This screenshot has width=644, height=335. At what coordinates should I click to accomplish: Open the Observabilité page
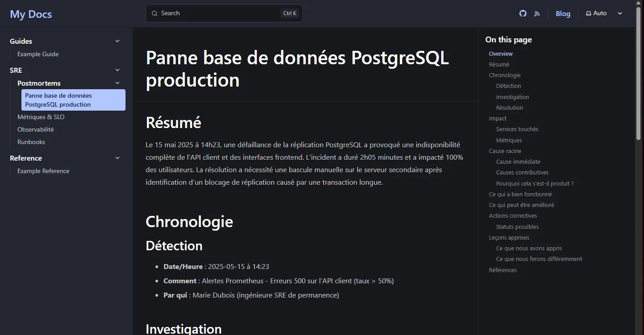35,129
